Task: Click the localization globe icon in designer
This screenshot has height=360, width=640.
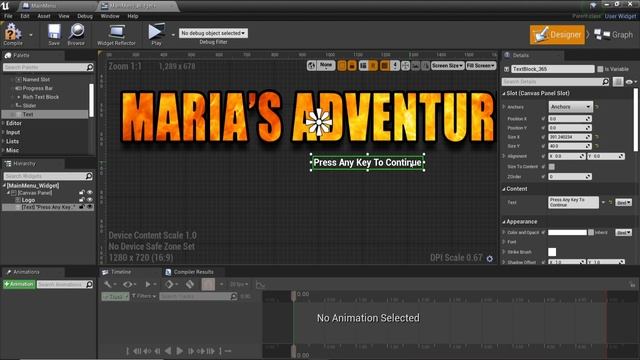Action: (311, 65)
